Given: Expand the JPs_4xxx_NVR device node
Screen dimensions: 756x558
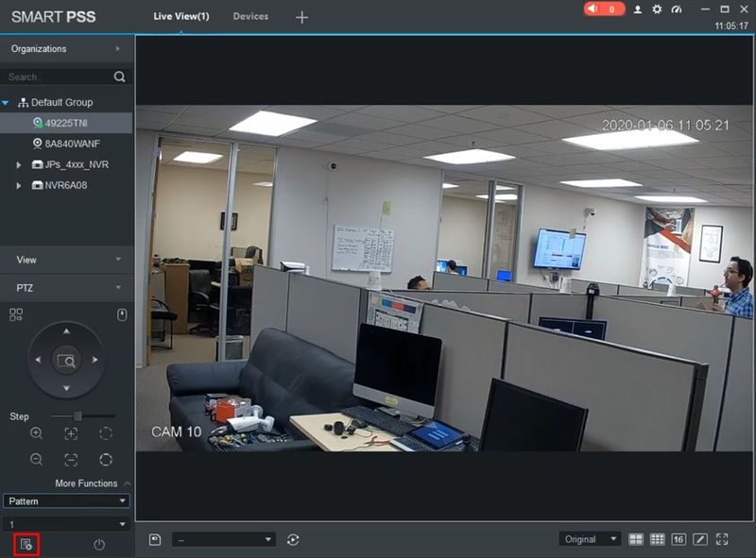Looking at the screenshot, I should coord(18,165).
